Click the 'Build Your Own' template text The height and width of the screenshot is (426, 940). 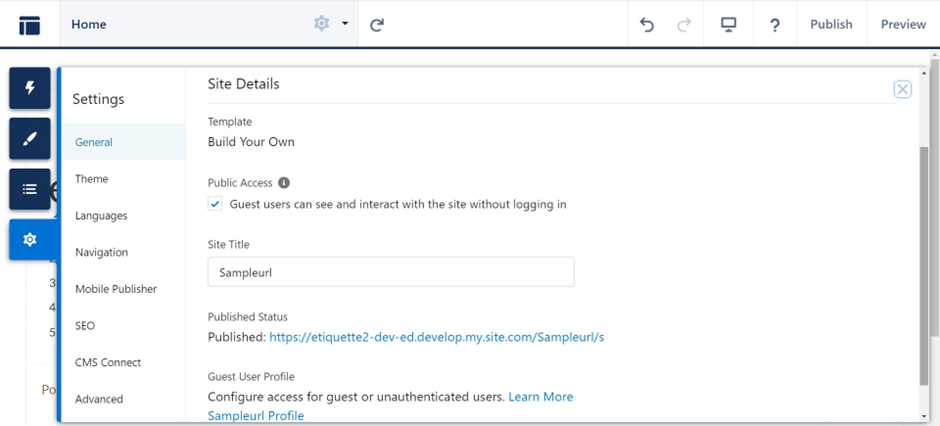click(251, 142)
